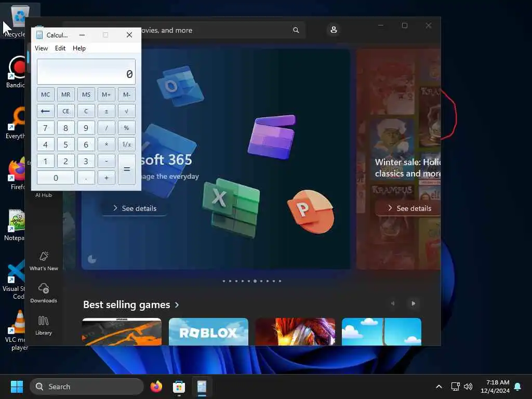Open the View menu in Calculator
The width and height of the screenshot is (532, 399).
point(41,48)
